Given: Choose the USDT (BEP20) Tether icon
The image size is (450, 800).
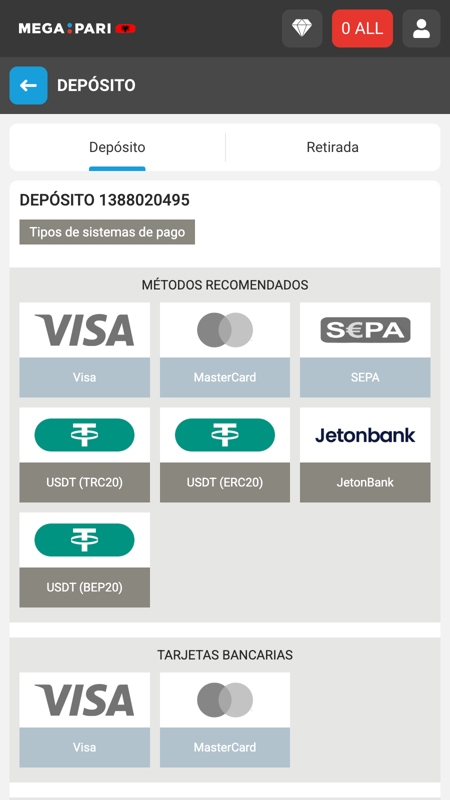Looking at the screenshot, I should (85, 540).
